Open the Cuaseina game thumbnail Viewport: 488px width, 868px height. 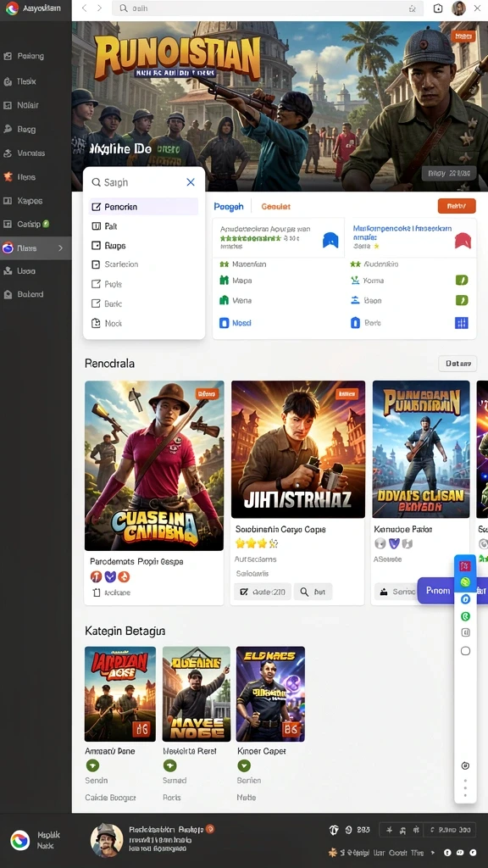tap(154, 465)
